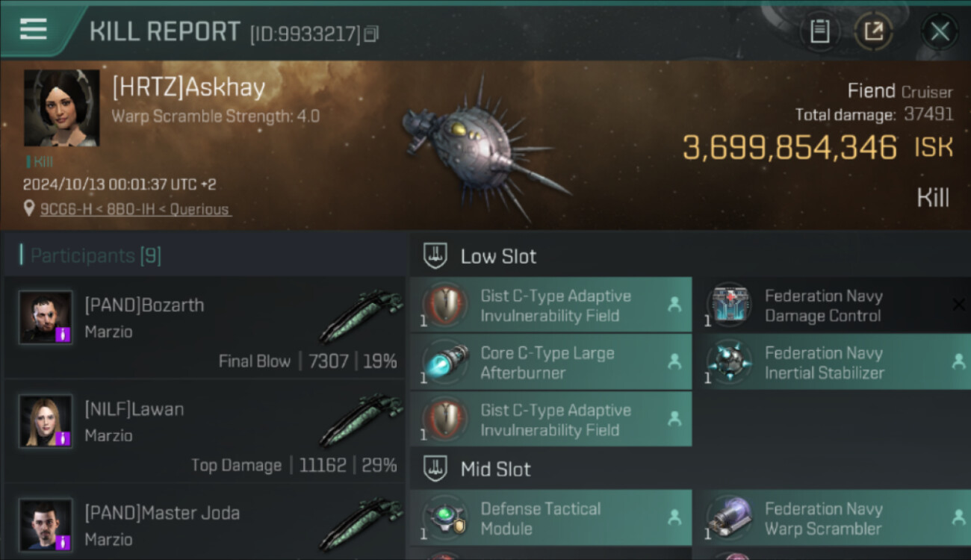Viewport: 971px width, 560px height.
Task: Open participant Master Joda's entry
Action: (x=205, y=523)
